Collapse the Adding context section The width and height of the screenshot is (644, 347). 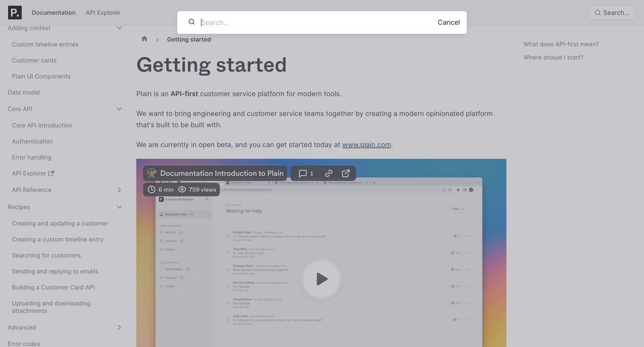[119, 28]
